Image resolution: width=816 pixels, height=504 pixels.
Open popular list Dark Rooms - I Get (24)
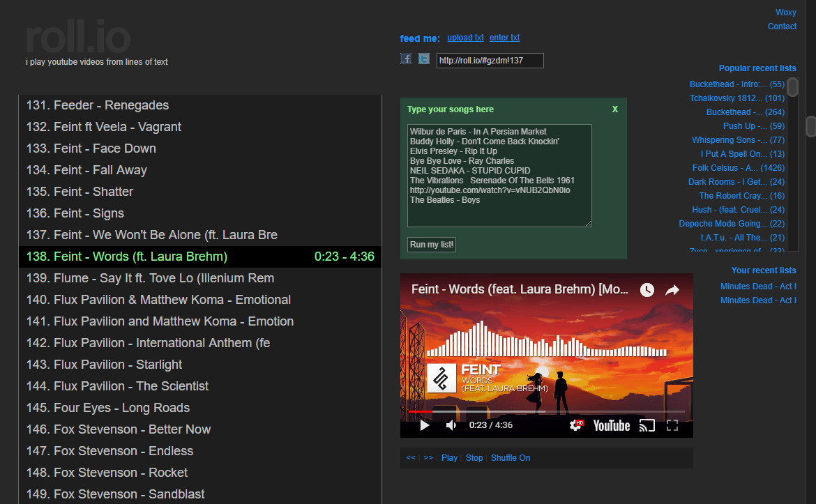(x=736, y=182)
